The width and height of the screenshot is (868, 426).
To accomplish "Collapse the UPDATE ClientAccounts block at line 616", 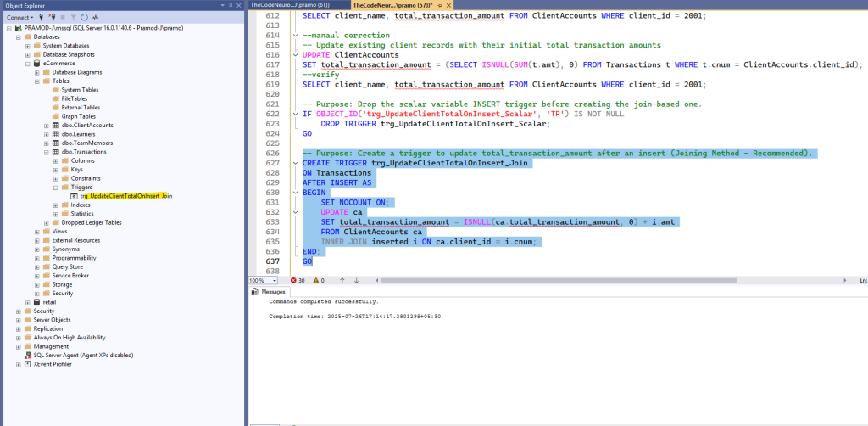I will point(298,55).
